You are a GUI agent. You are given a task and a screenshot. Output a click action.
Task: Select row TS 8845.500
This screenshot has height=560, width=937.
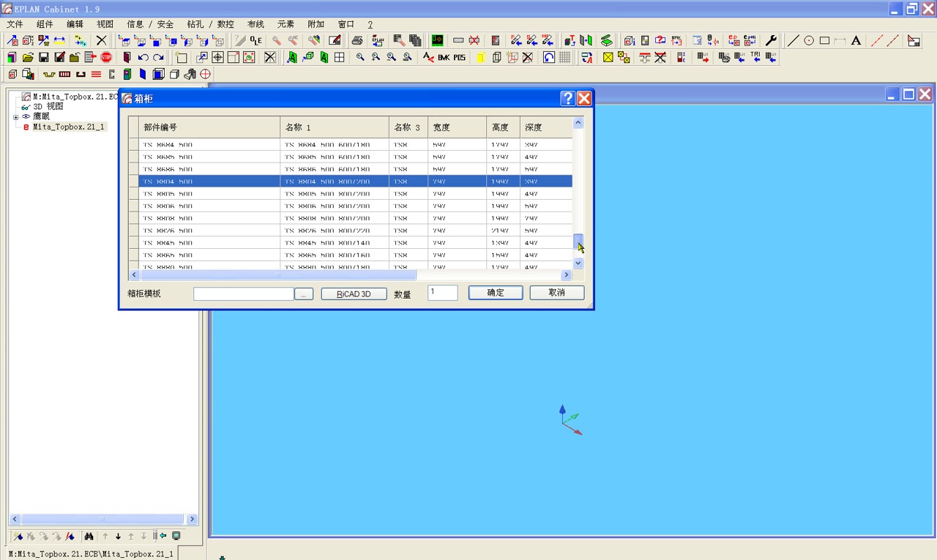click(356, 243)
